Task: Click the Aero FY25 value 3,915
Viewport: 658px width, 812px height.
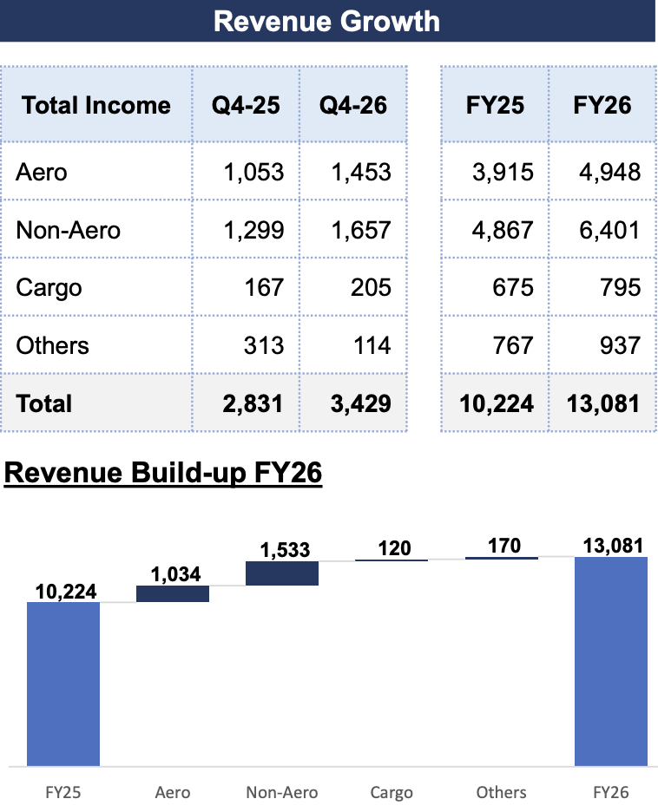Action: 503,172
